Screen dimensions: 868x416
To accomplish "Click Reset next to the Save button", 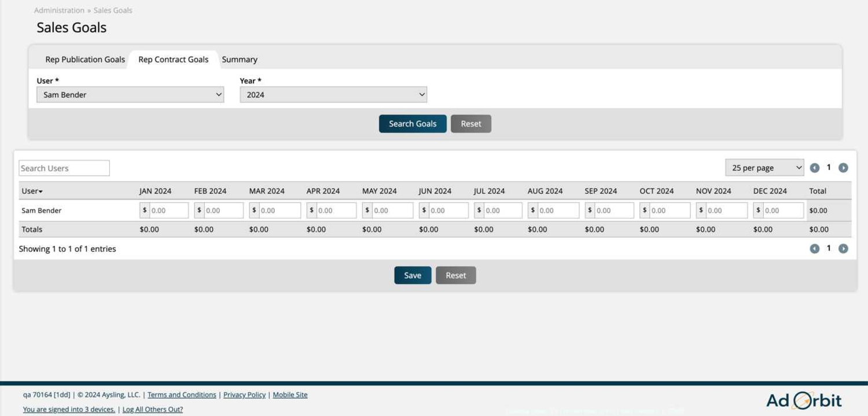I will (x=455, y=275).
